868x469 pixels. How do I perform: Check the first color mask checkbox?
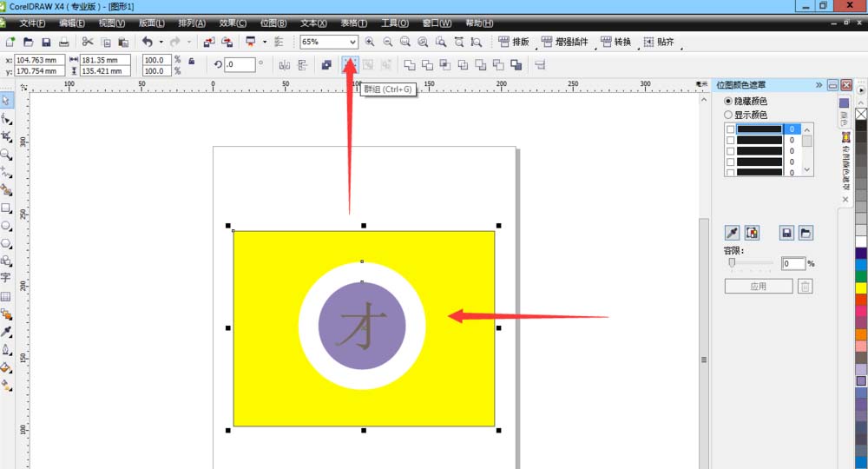731,129
